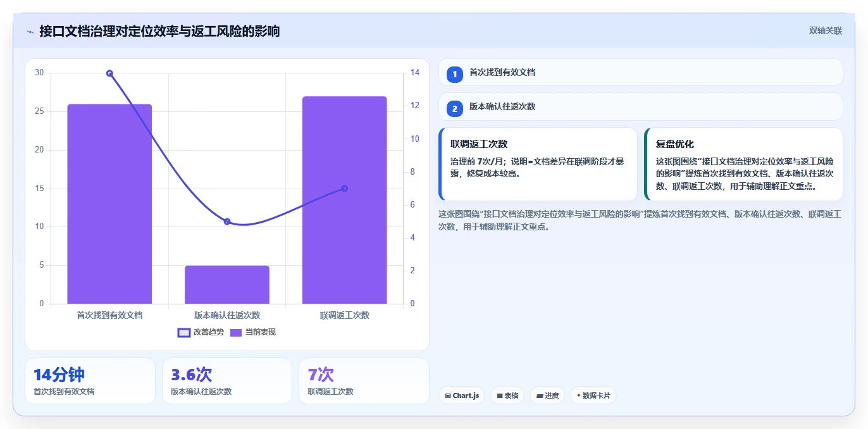Click the 当前表现 legend label

261,332
